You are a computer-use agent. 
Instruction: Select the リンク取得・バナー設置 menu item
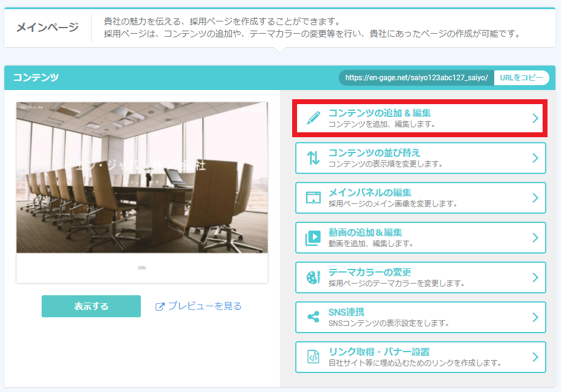(x=420, y=357)
